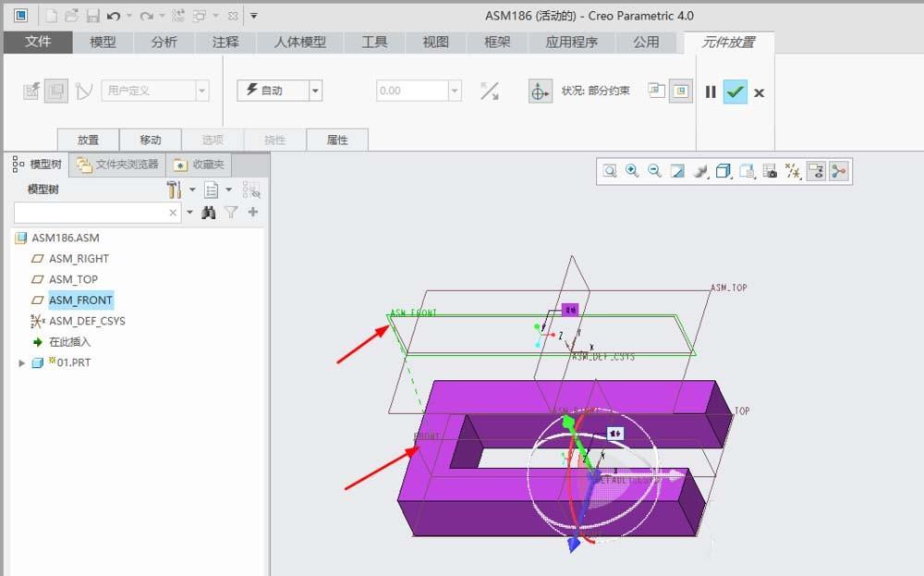
Task: Pause the component placement process
Action: (712, 92)
